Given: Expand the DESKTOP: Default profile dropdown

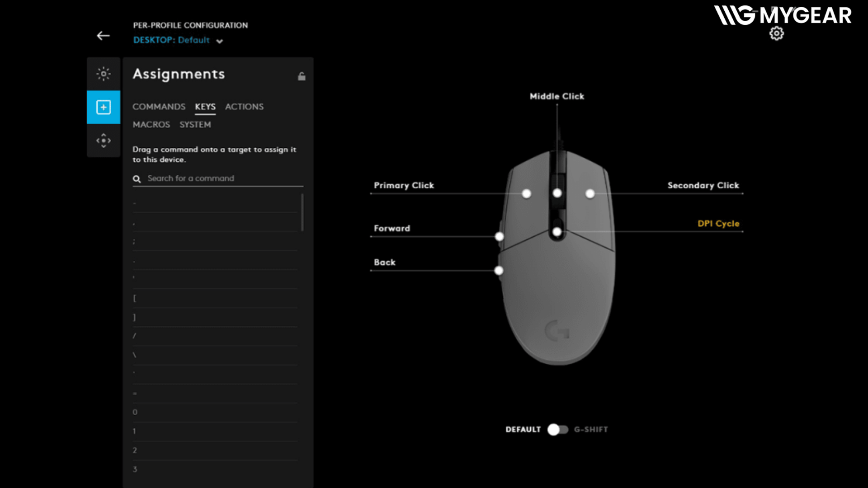Looking at the screenshot, I should (x=219, y=41).
